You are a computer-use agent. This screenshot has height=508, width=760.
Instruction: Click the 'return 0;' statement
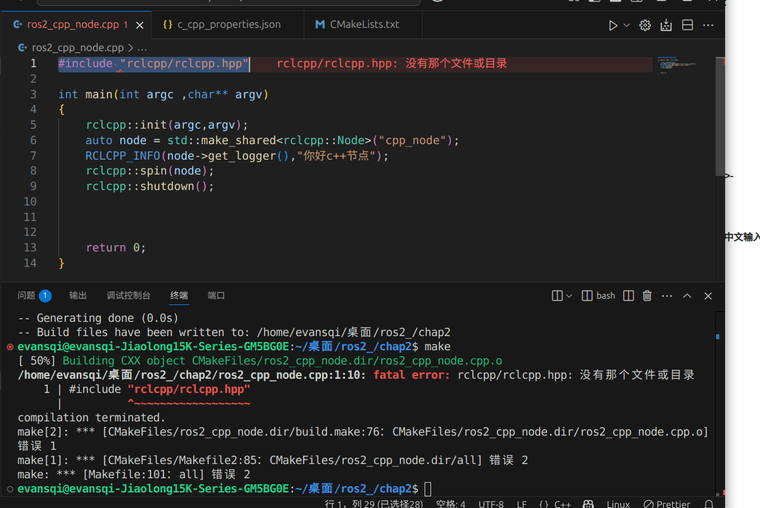(115, 248)
